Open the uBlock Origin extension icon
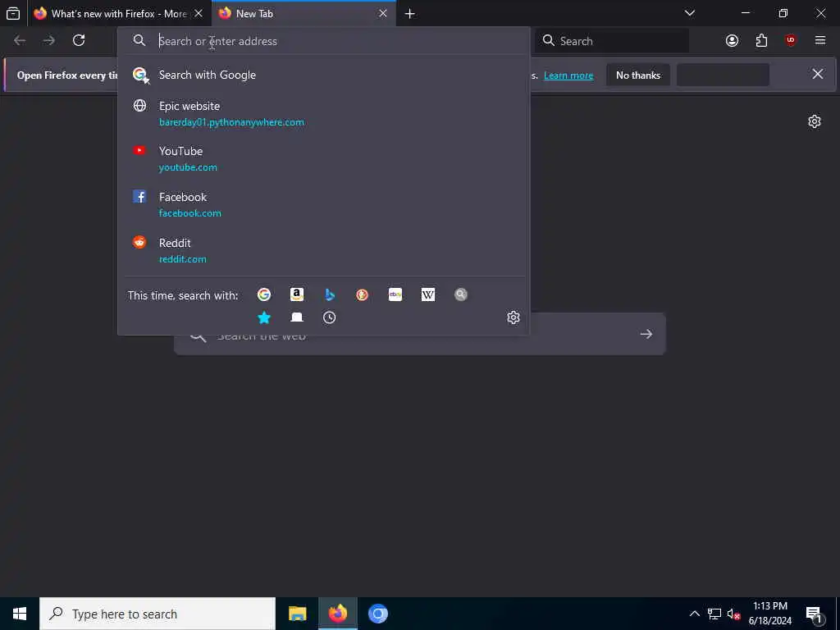 coord(791,41)
